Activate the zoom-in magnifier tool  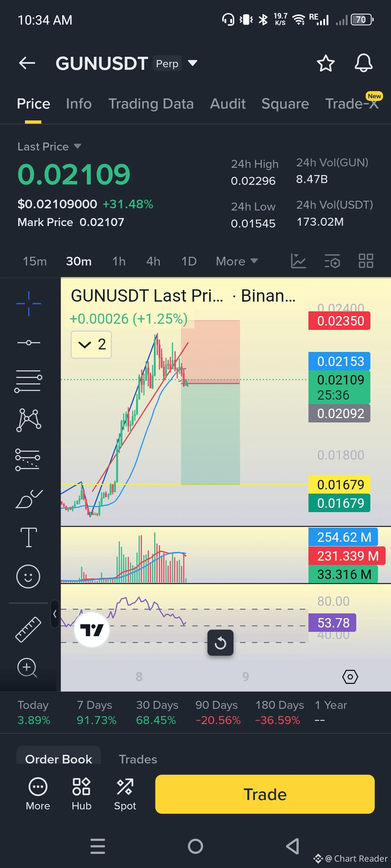click(x=28, y=668)
